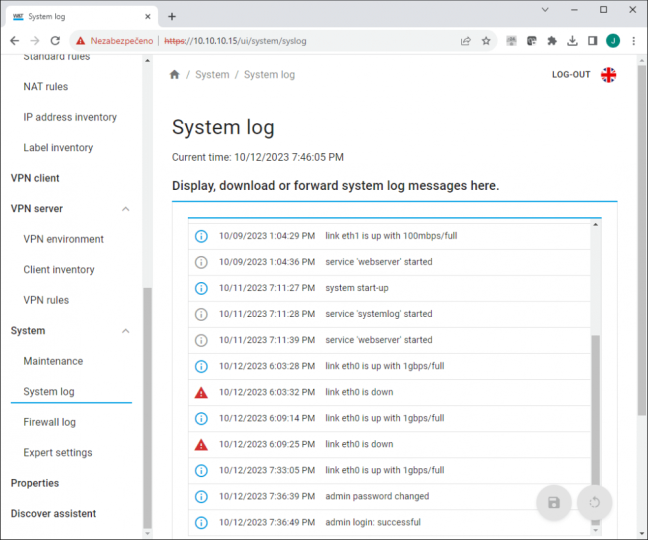Viewport: 648px width, 540px height.
Task: Select System log in the sidebar
Action: coord(49,391)
